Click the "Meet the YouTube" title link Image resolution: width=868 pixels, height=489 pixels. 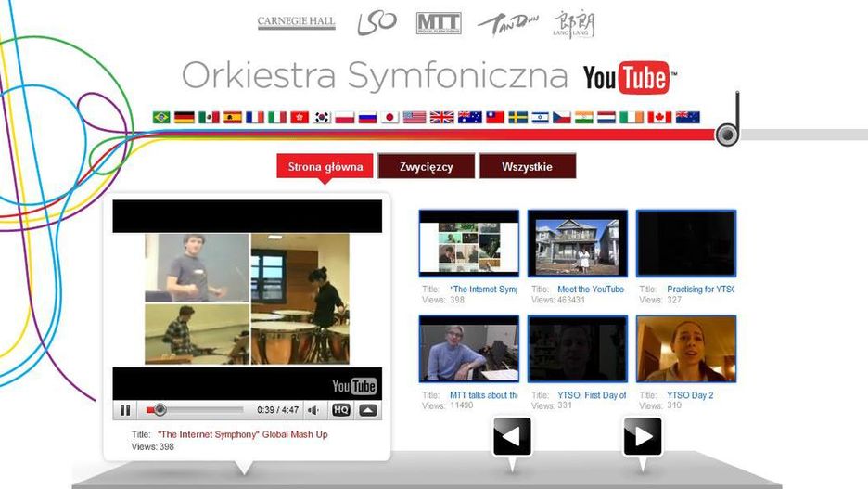point(591,290)
